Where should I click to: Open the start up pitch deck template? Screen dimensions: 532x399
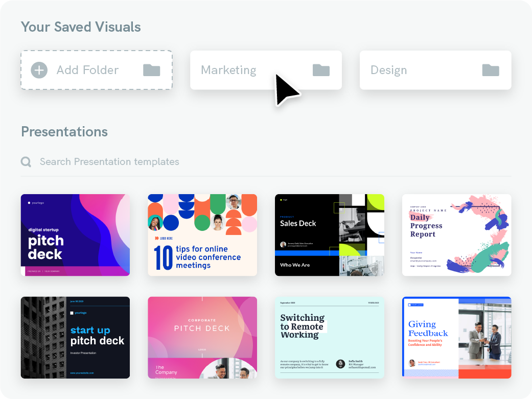tap(75, 338)
